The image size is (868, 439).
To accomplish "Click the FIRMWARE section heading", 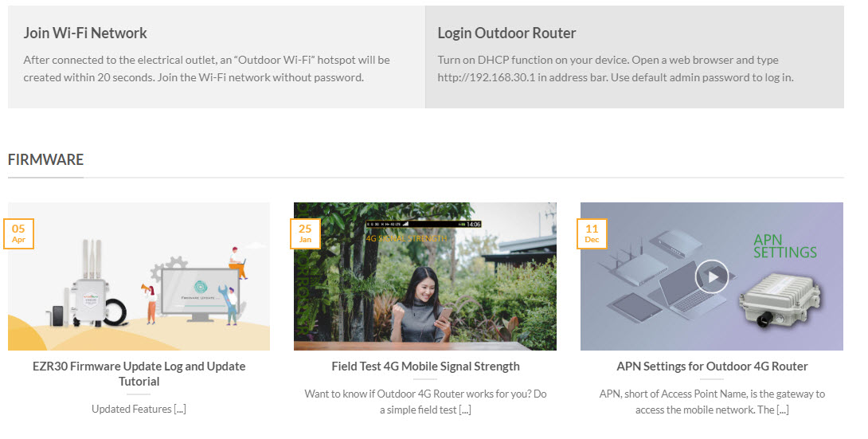I will (x=45, y=159).
